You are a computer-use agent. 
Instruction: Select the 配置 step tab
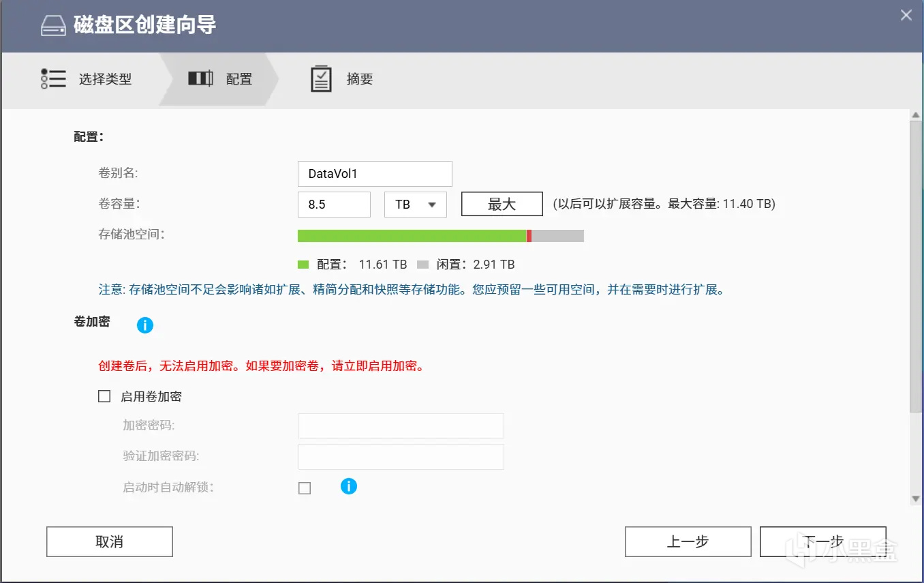click(219, 79)
